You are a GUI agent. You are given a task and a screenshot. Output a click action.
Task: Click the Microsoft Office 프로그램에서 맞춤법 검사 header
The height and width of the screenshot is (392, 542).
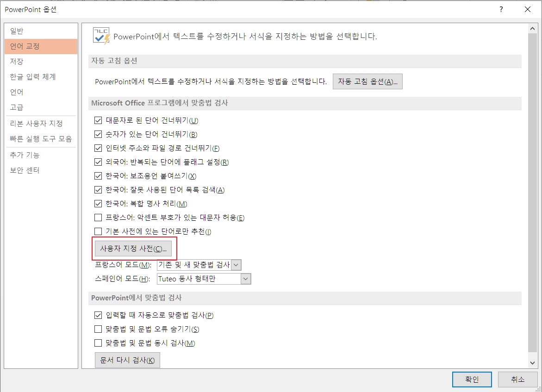305,103
